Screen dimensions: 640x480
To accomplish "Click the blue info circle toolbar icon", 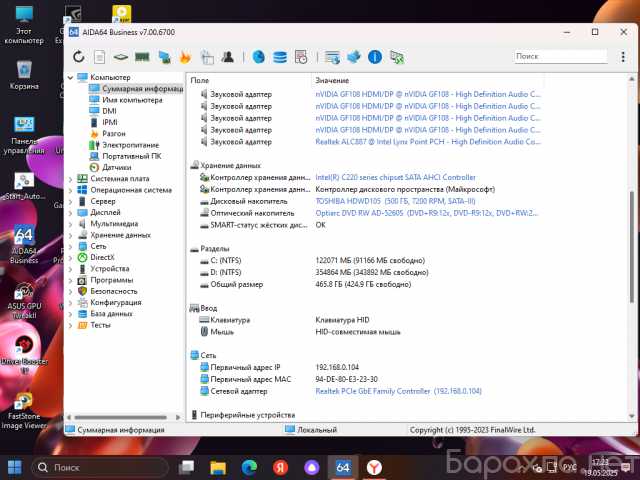I will (375, 57).
